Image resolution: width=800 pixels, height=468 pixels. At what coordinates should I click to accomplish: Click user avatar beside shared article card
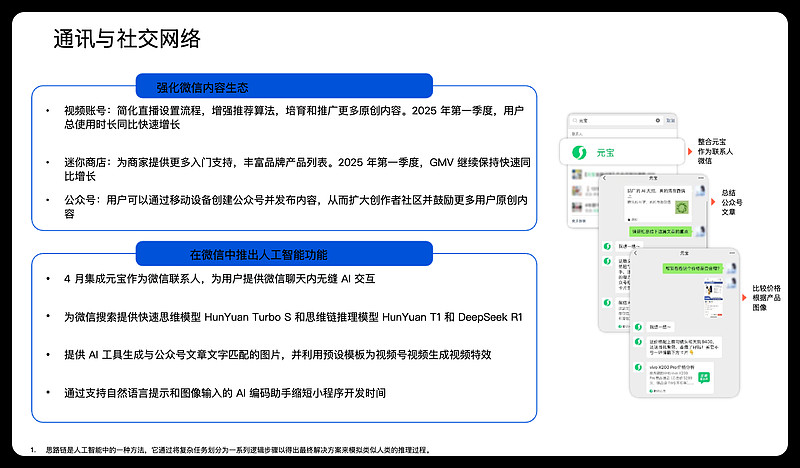(x=701, y=191)
